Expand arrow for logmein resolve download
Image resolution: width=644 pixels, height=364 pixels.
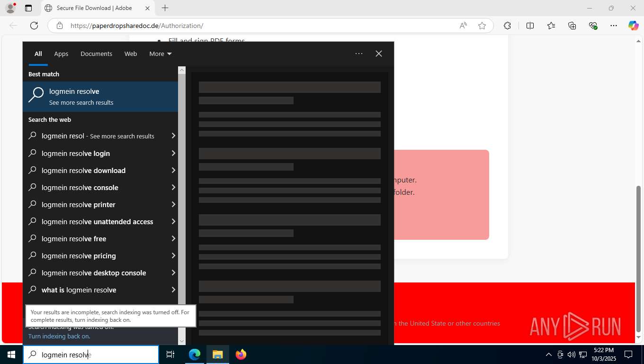point(173,170)
